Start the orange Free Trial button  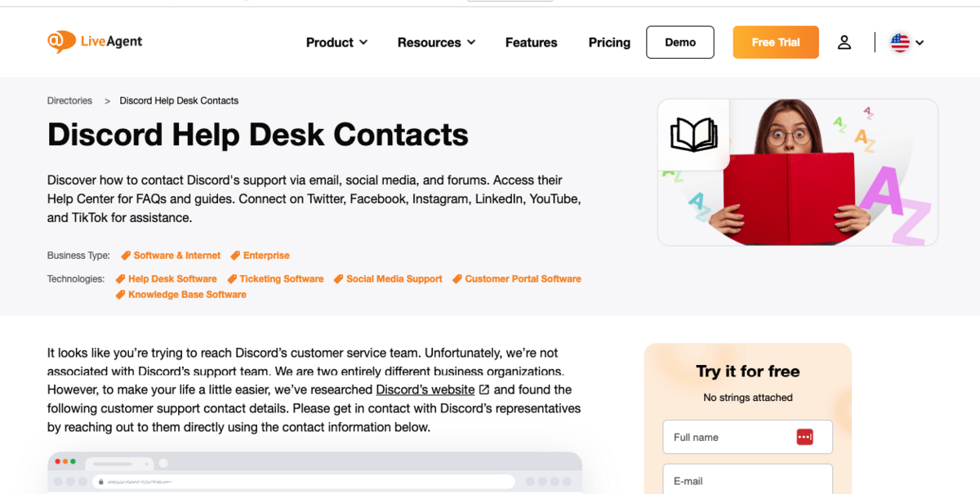(775, 42)
